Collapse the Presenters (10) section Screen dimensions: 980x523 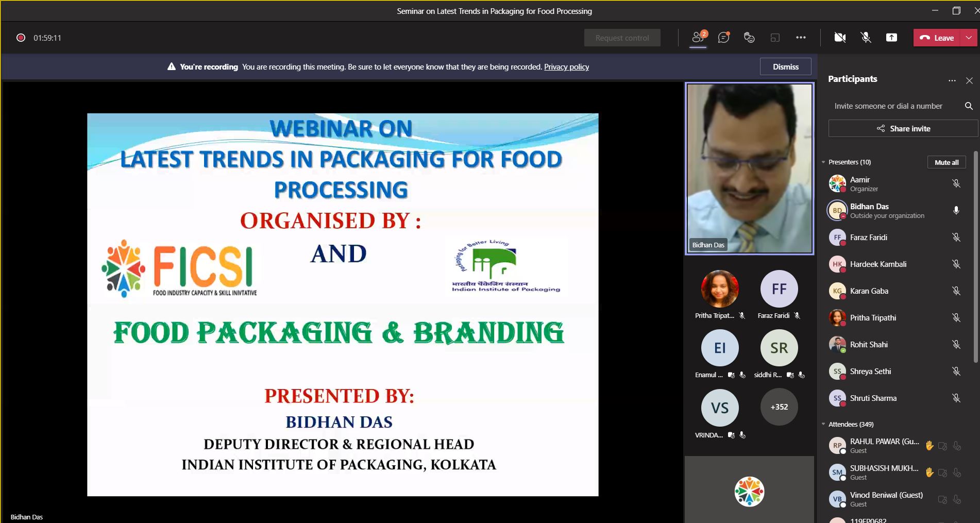[822, 162]
